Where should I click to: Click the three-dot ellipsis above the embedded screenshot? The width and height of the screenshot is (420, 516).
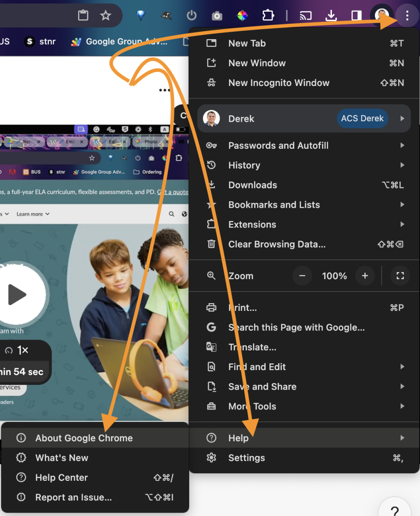tap(165, 90)
